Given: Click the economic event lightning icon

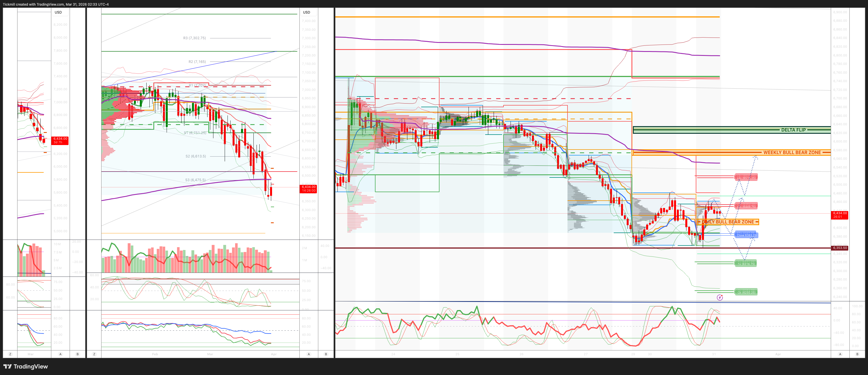Looking at the screenshot, I should click(719, 297).
